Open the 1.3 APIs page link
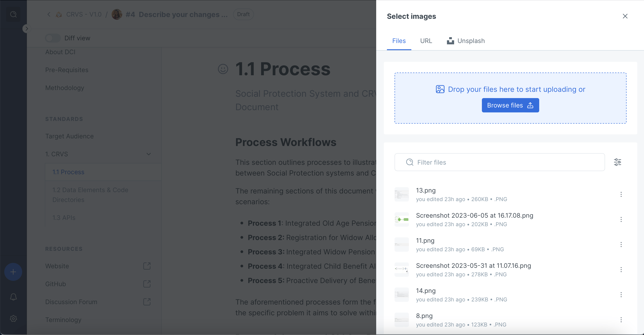 64,217
